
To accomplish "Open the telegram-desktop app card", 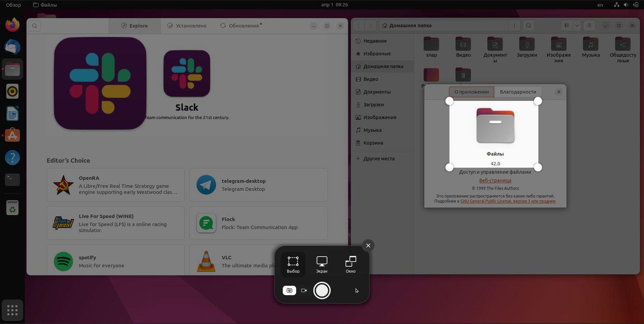I will pyautogui.click(x=258, y=185).
